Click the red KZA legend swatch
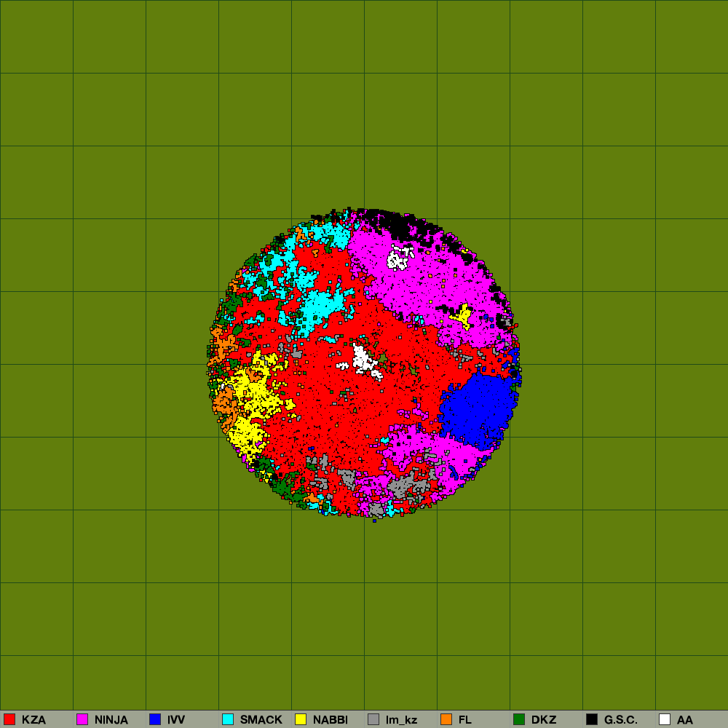This screenshot has height=728, width=728. coord(9,719)
